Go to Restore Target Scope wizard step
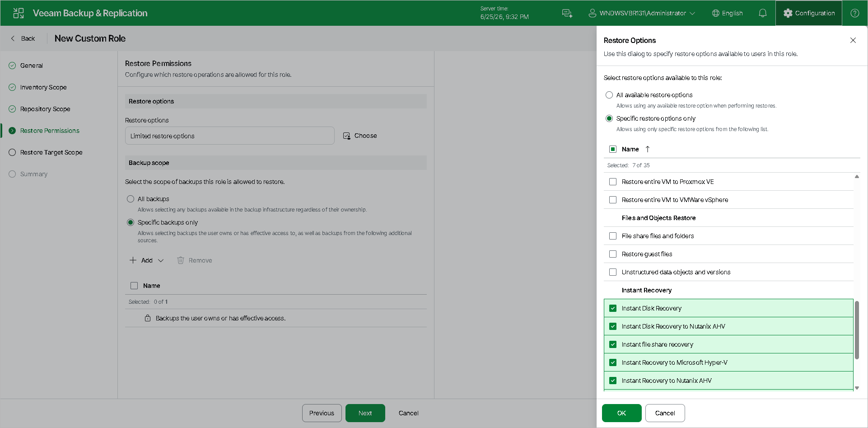The height and width of the screenshot is (428, 868). (x=51, y=152)
